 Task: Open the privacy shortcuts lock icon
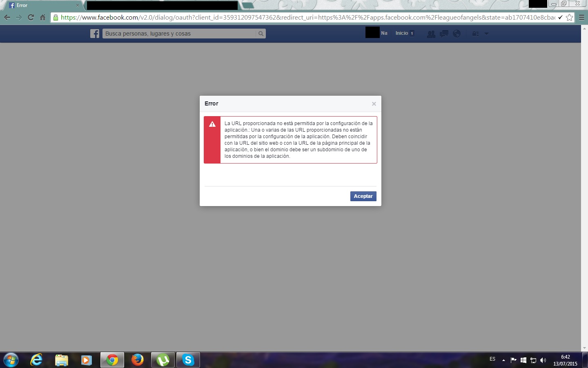pos(475,34)
